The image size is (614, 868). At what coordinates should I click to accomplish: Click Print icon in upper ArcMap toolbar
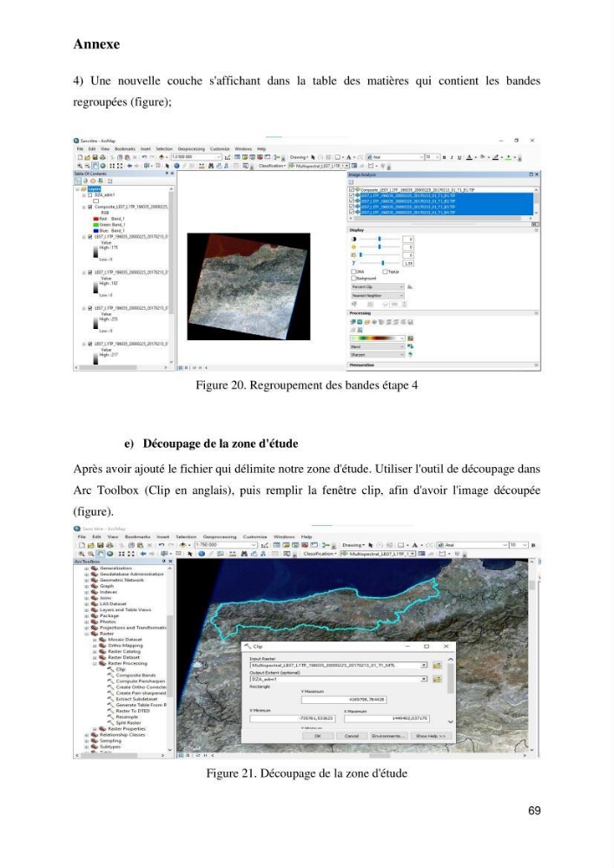tap(102, 157)
